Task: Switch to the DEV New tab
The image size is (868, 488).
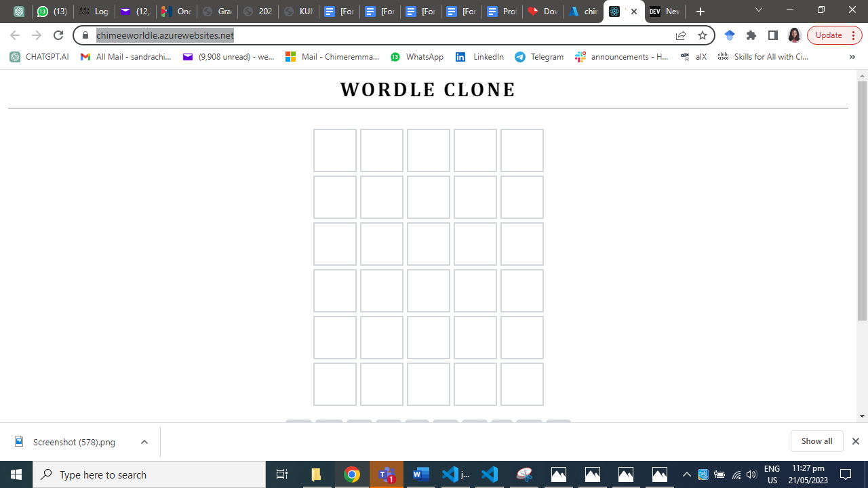Action: coord(665,12)
